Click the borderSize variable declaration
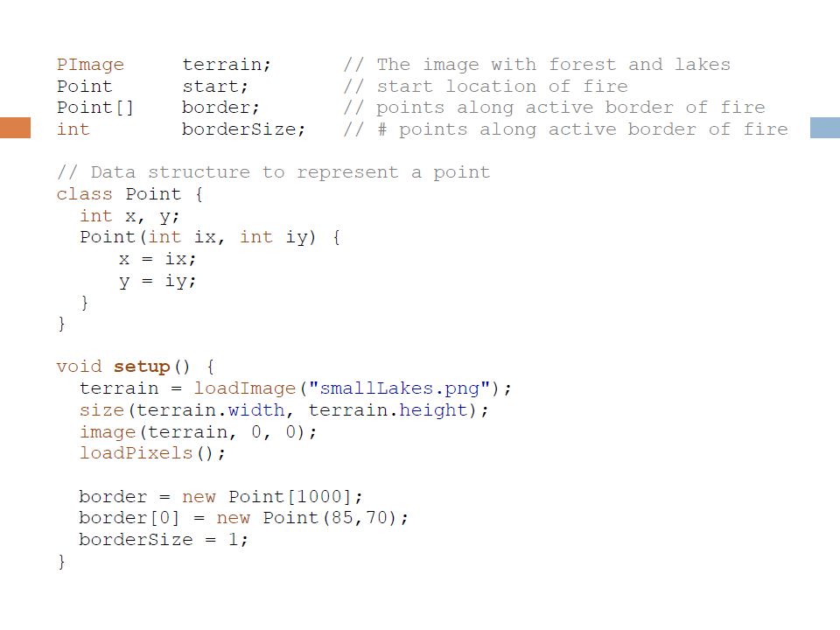Image resolution: width=840 pixels, height=630 pixels. point(243,129)
